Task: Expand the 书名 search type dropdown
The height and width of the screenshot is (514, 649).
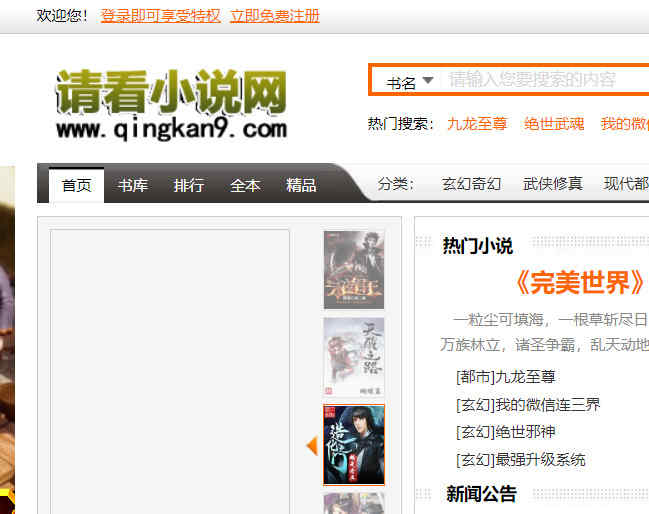Action: pos(410,81)
